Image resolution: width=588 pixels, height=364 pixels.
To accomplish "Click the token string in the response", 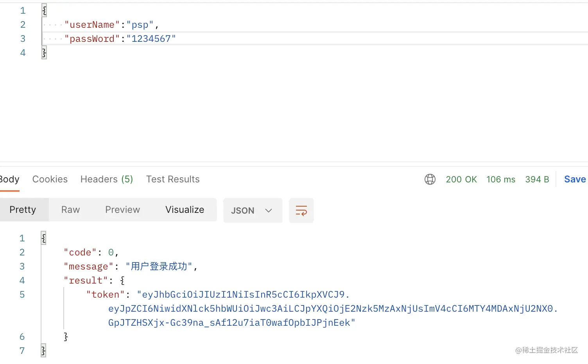I will tap(332, 309).
